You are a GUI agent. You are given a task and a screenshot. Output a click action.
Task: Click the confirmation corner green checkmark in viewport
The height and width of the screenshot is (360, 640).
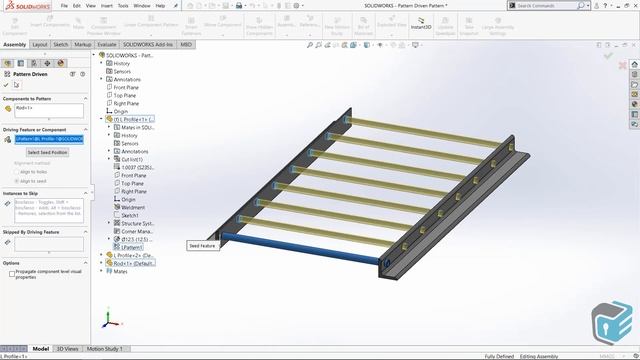tap(608, 55)
